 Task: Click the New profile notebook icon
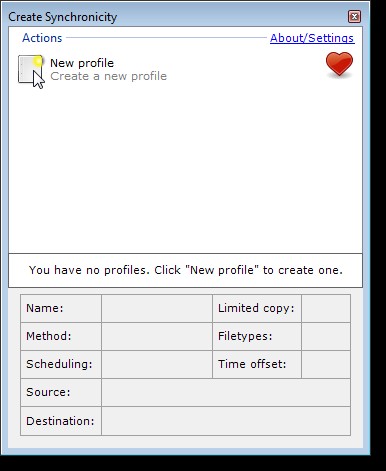coord(30,69)
